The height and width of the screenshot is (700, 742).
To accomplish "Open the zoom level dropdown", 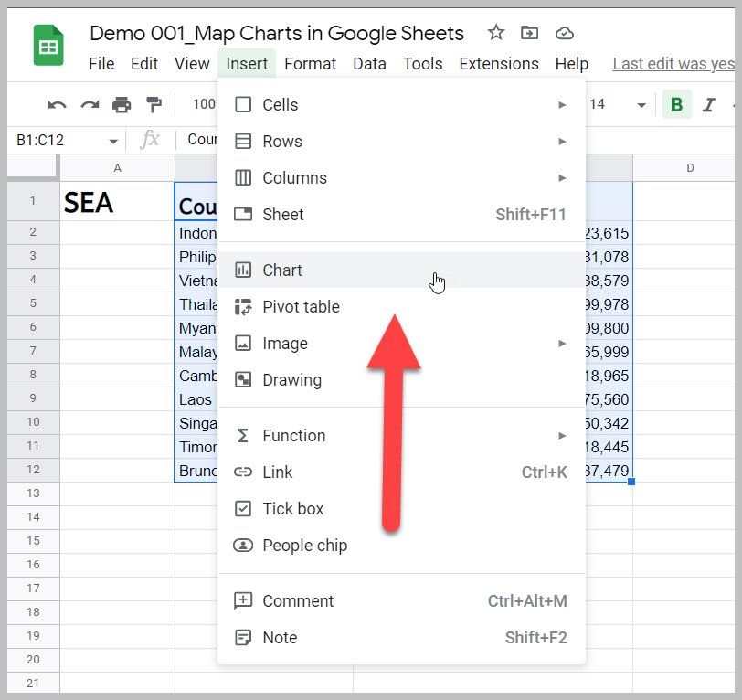I will [x=205, y=104].
